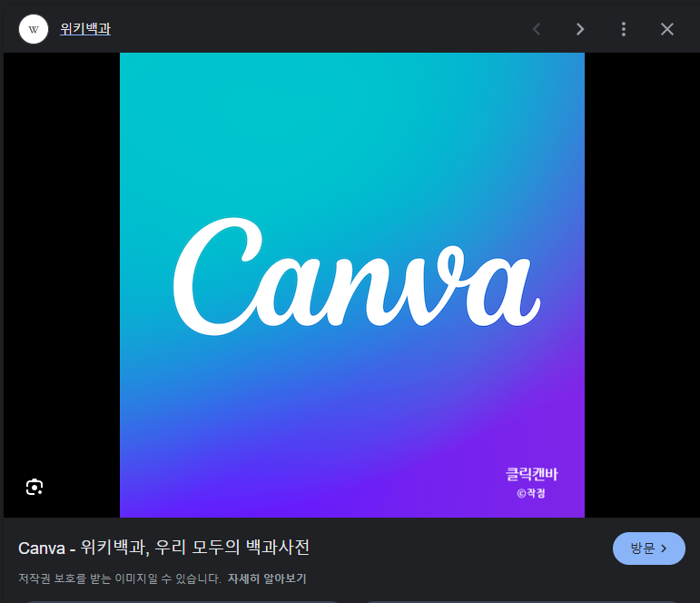Click the 저작권 보호를 받는 이미지일 수 있습니다 text
Image resolution: width=700 pixels, height=603 pixels.
[120, 578]
